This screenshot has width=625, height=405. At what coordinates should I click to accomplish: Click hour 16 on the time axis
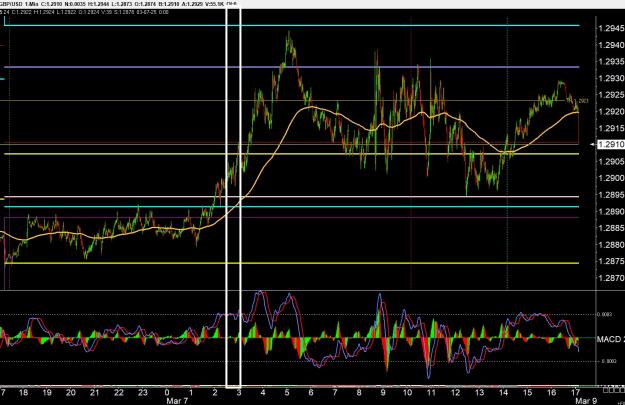click(551, 392)
